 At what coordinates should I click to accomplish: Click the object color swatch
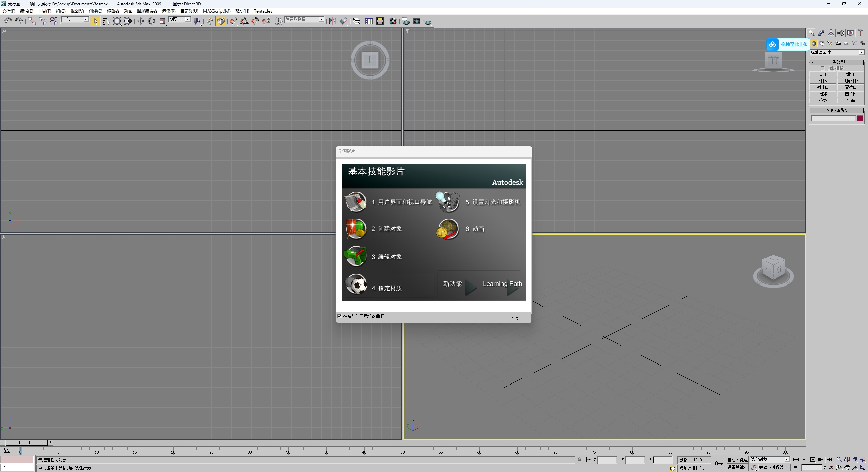tap(860, 118)
